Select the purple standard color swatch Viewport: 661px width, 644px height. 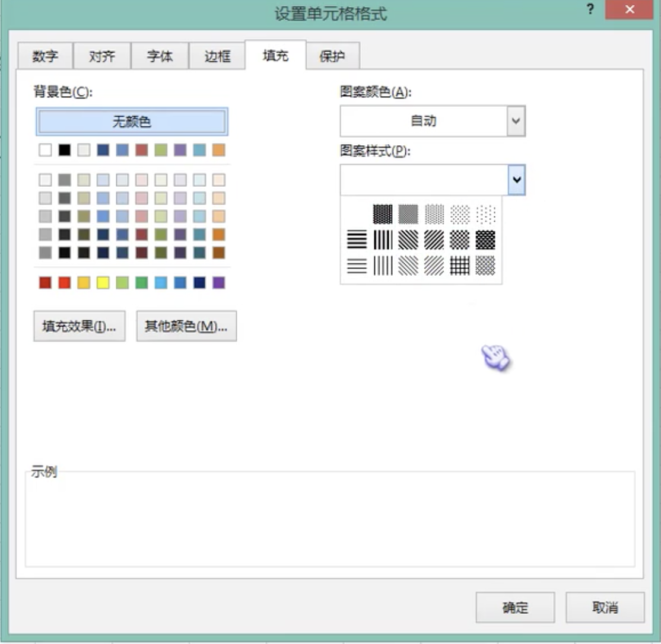pyautogui.click(x=218, y=283)
